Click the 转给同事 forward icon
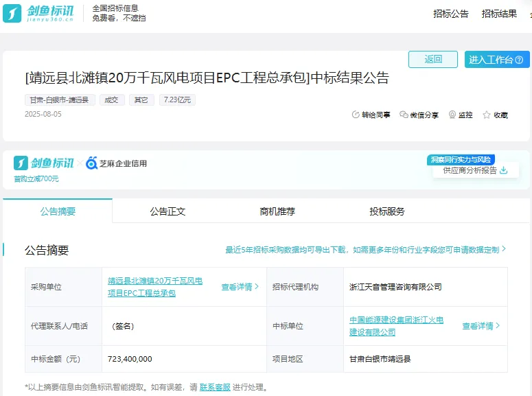 [356, 115]
